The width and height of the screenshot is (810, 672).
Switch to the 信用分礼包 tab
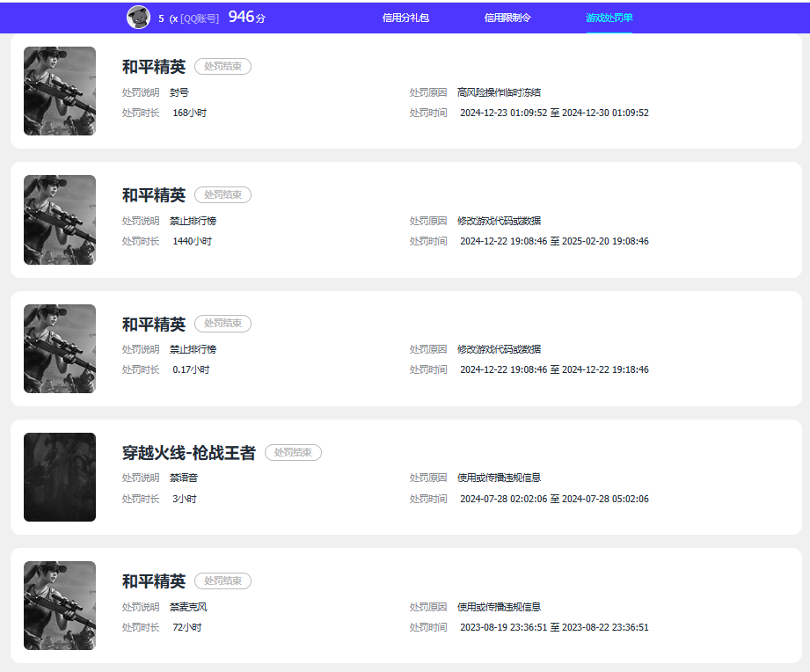(x=405, y=18)
